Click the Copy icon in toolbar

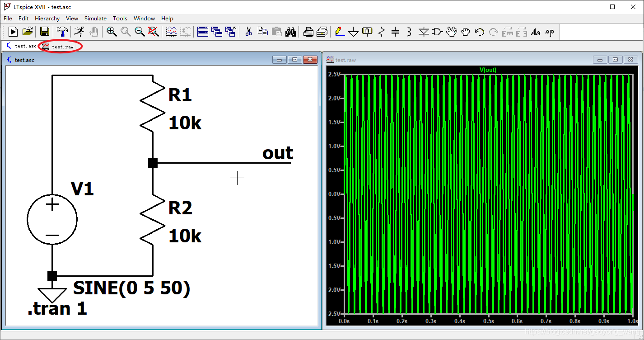pos(262,32)
